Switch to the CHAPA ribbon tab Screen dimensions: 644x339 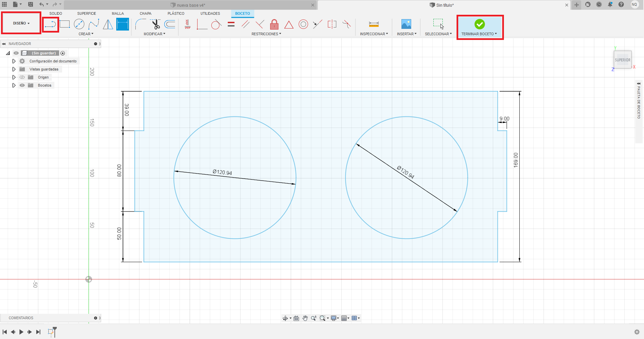click(x=145, y=13)
